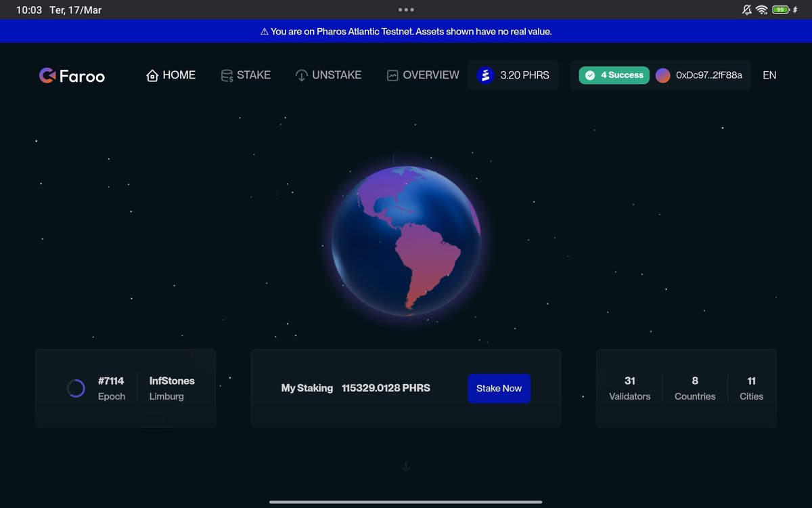Click the epoch progress ring
The height and width of the screenshot is (508, 812).
76,388
